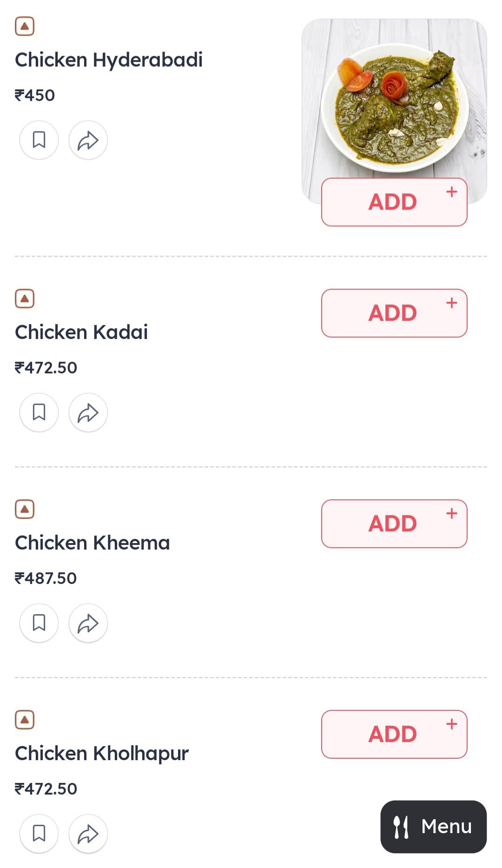This screenshot has width=502, height=868.
Task: Share the Chicken Kadai item
Action: tap(88, 412)
